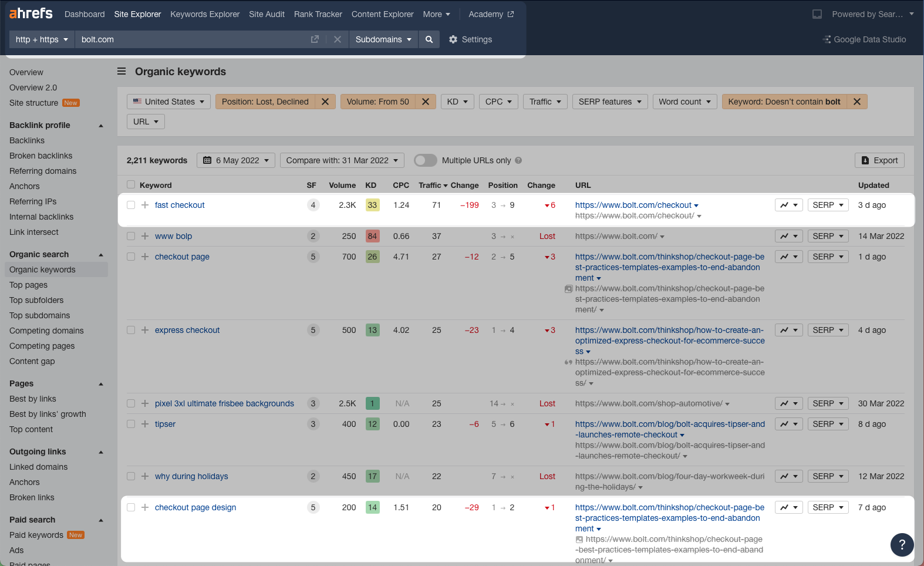Expand details for tipser with plus icon

click(145, 424)
